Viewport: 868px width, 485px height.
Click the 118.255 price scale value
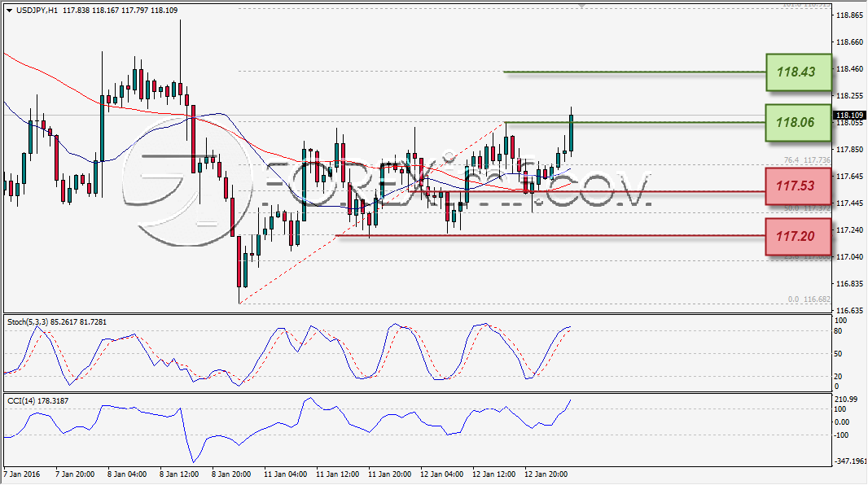pyautogui.click(x=849, y=96)
